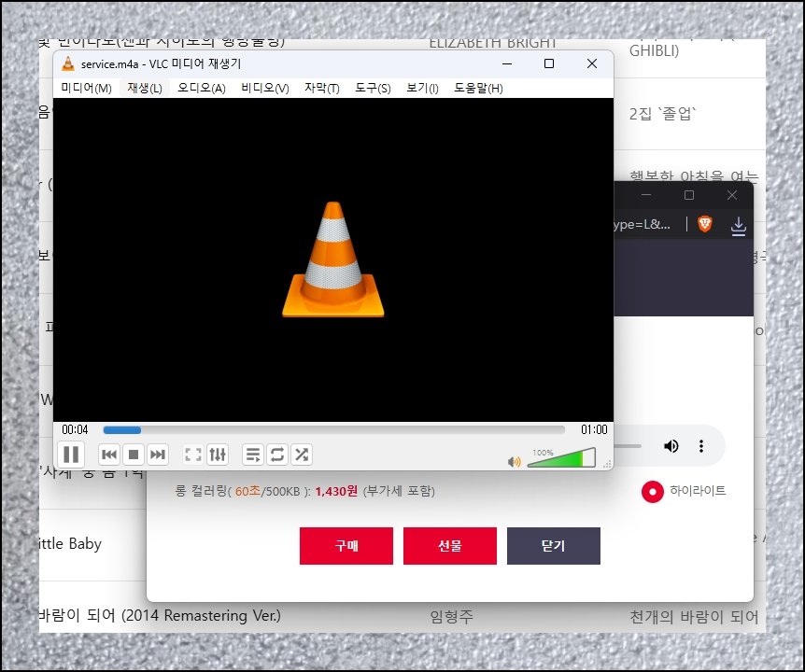
Task: Toggle loop mode in VLC
Action: pyautogui.click(x=277, y=455)
